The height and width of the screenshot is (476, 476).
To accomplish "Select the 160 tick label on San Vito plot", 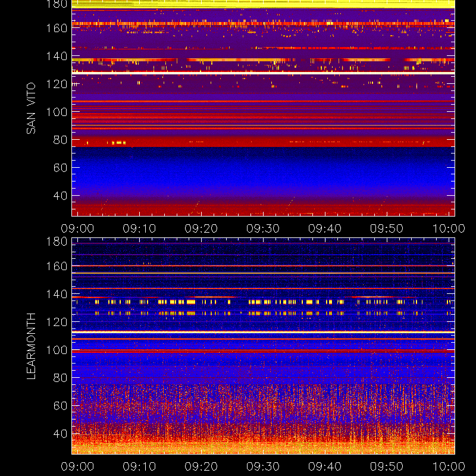I will [57, 28].
